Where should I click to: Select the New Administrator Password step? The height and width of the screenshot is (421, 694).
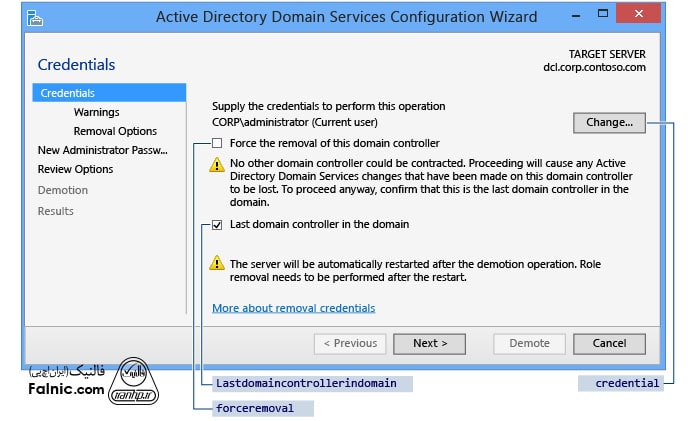[102, 150]
